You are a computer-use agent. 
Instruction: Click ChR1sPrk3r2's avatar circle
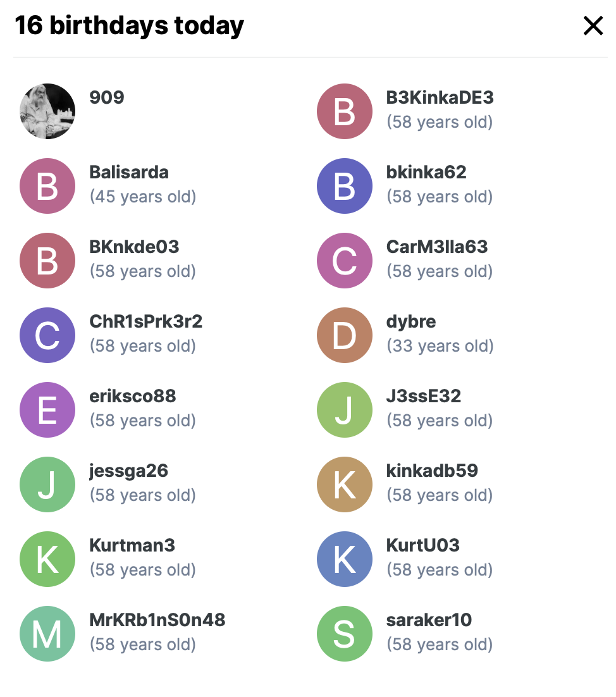pos(47,335)
